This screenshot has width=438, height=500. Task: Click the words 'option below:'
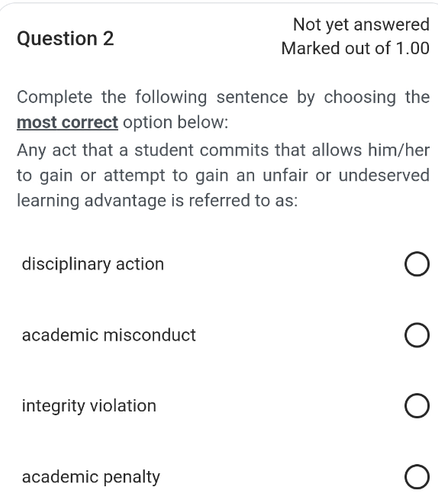click(x=176, y=122)
